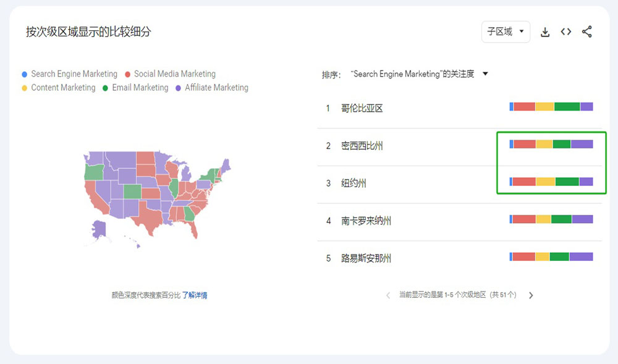Select the 路易斯安那州 row name
This screenshot has height=364, width=618.
pos(366,258)
